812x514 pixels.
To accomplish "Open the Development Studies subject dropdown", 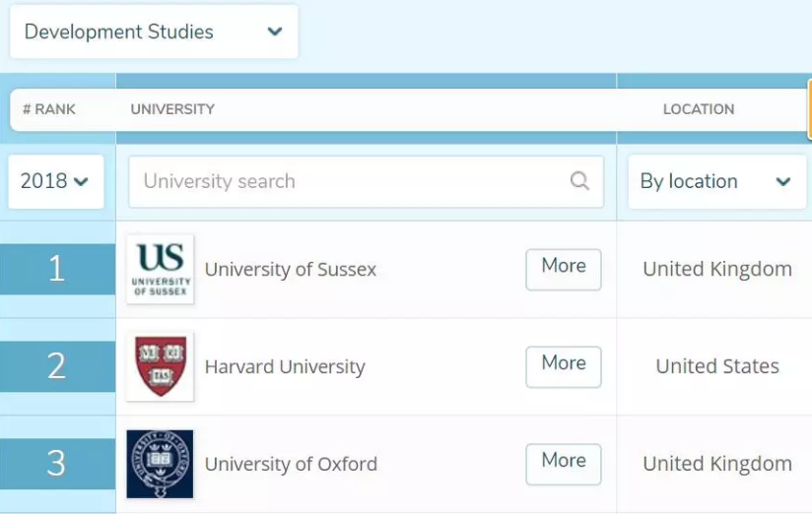I will tap(154, 32).
